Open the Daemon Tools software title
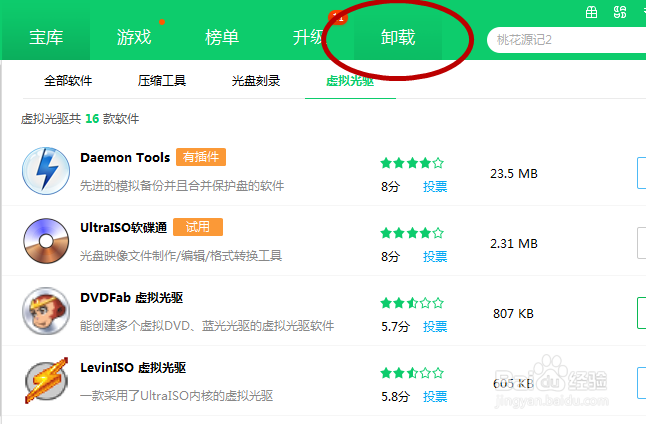Viewport: 646px width, 424px height. 125,157
